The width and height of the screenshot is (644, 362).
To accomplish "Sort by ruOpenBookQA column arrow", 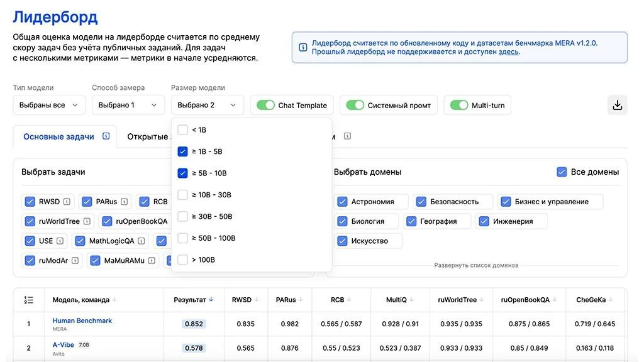I will (x=555, y=300).
